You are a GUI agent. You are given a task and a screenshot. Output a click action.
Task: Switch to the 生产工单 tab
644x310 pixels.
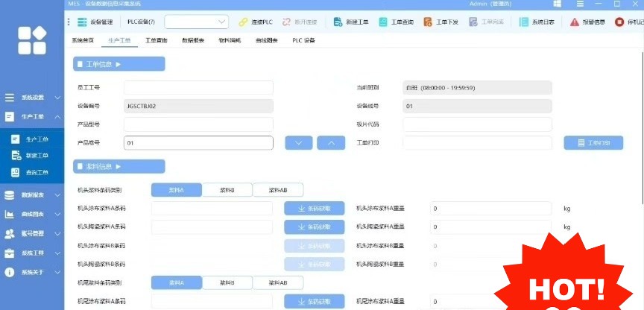(119, 41)
